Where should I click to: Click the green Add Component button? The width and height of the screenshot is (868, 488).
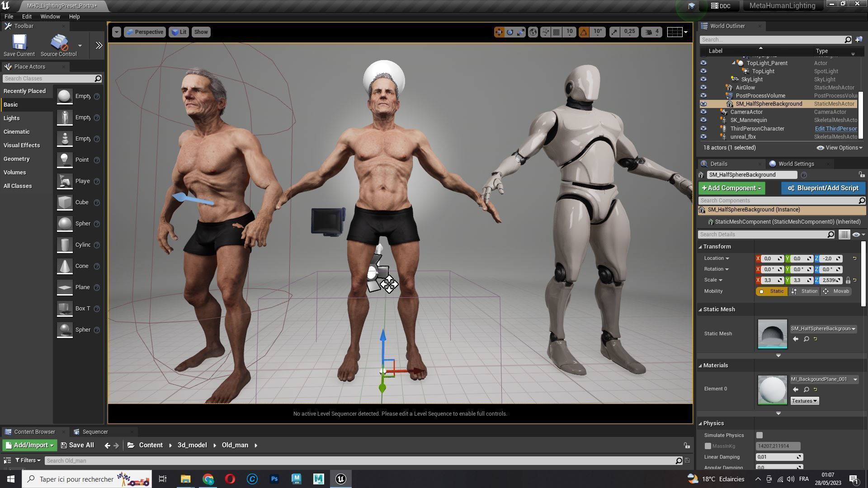[731, 188]
